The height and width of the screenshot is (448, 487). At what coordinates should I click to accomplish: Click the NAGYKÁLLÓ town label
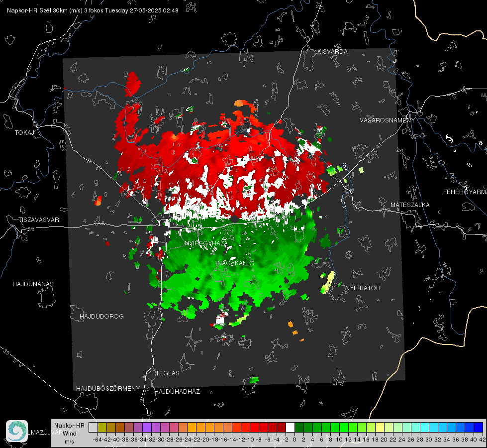pos(236,263)
